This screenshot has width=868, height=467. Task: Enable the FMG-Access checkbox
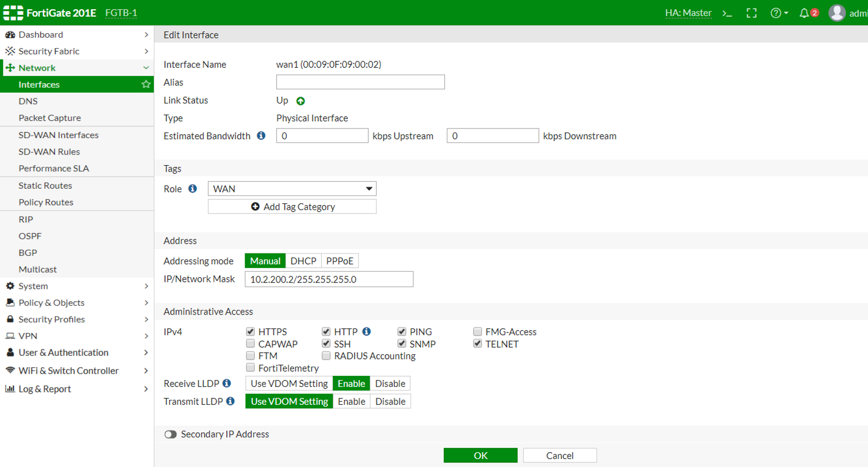[x=477, y=331]
